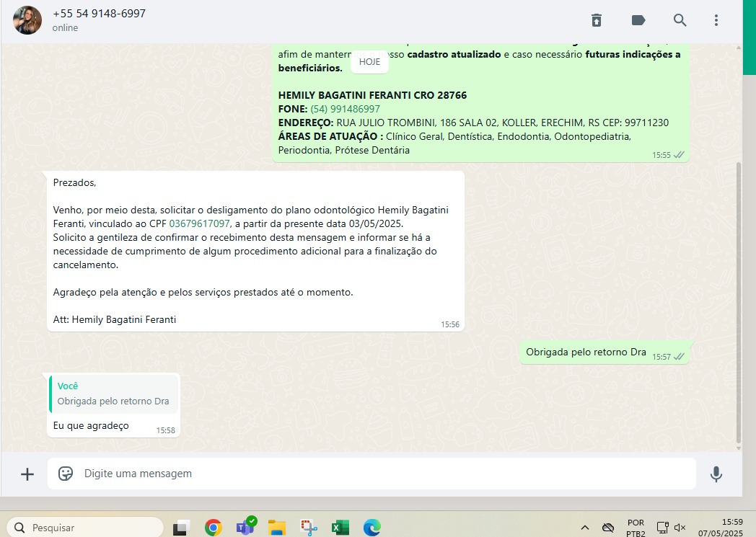
Task: Click the 'Prezados,' message text
Action: tap(75, 182)
